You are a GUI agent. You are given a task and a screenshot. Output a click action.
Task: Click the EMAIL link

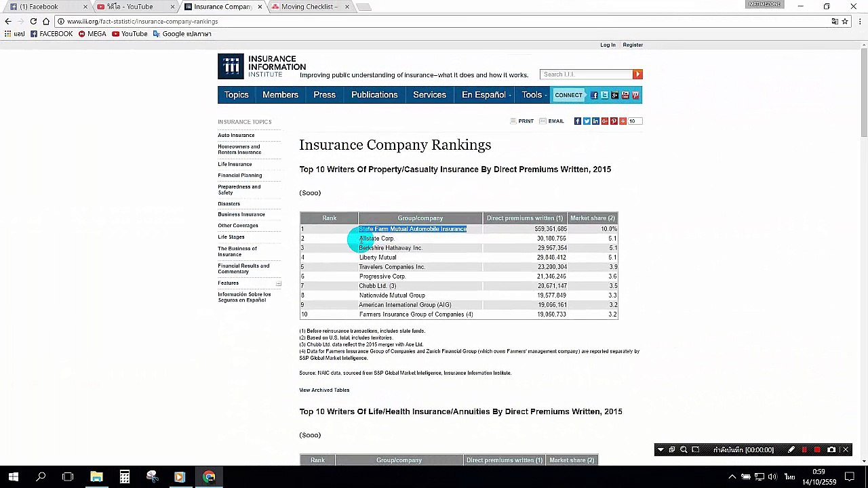551,121
